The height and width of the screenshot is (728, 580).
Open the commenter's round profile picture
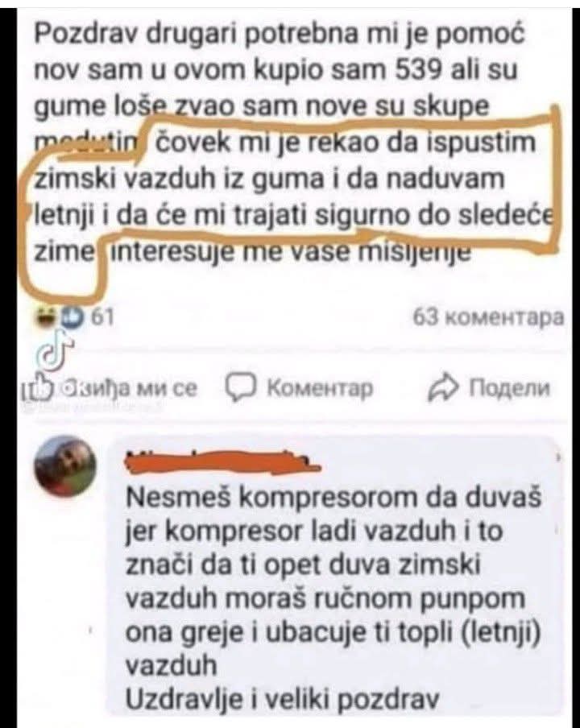coord(64,467)
